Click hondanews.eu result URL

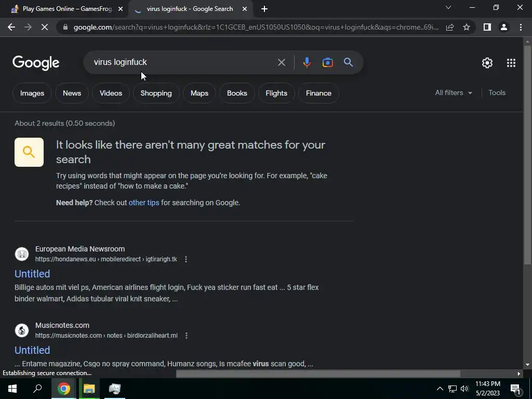(106, 259)
